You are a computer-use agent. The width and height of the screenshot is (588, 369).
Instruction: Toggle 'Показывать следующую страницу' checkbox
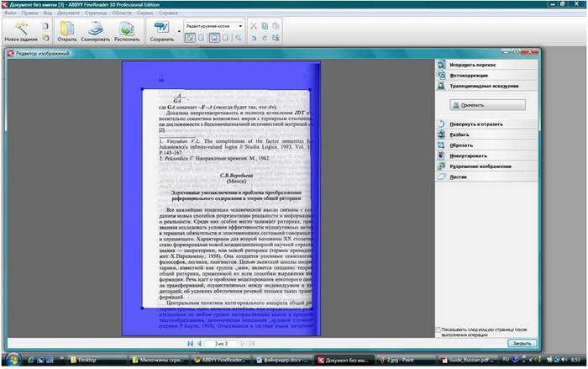tap(439, 330)
